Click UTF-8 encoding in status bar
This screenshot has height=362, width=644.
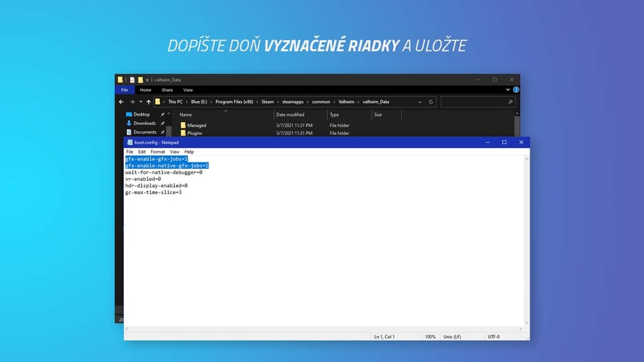(494, 337)
